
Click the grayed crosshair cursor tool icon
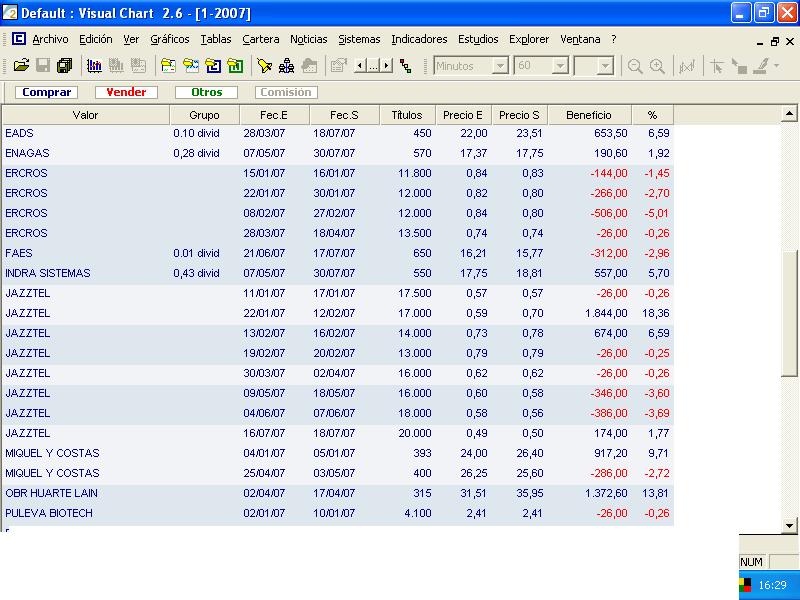click(x=716, y=66)
